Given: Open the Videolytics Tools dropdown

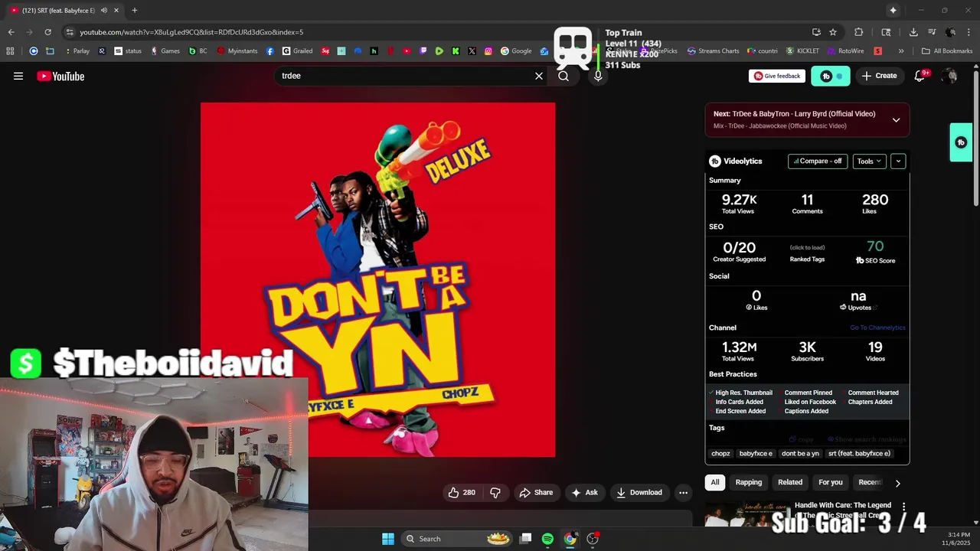Looking at the screenshot, I should coord(870,161).
